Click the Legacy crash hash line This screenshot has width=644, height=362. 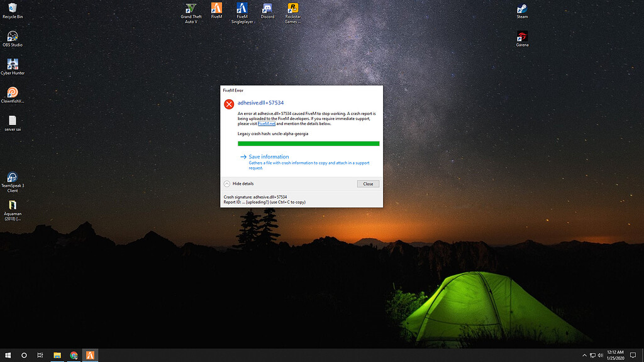273,134
